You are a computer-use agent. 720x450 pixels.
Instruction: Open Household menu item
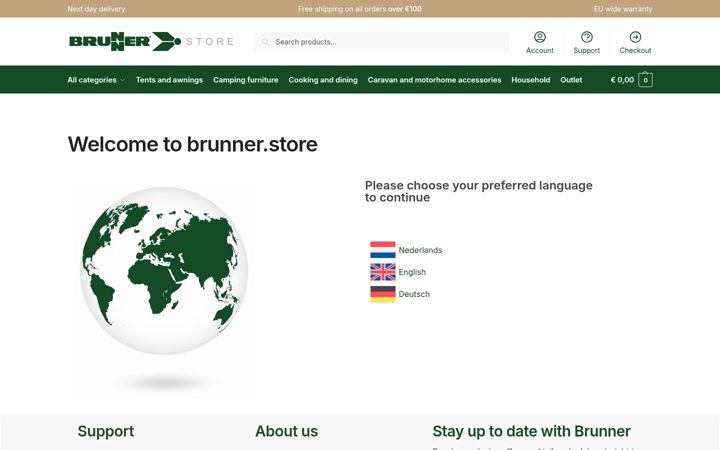(x=530, y=80)
